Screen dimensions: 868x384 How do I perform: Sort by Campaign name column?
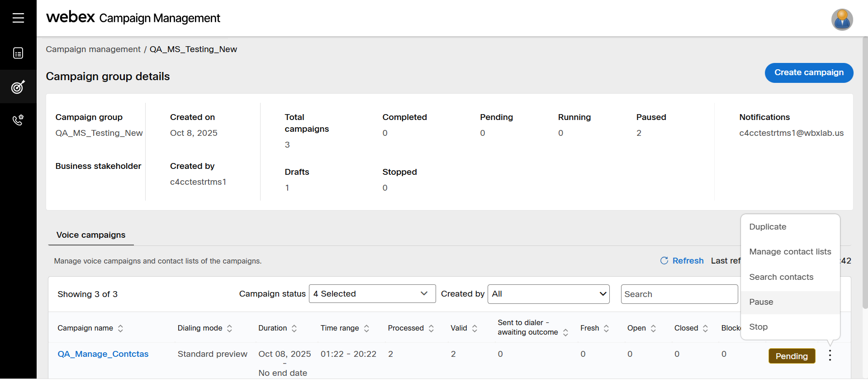pos(120,328)
